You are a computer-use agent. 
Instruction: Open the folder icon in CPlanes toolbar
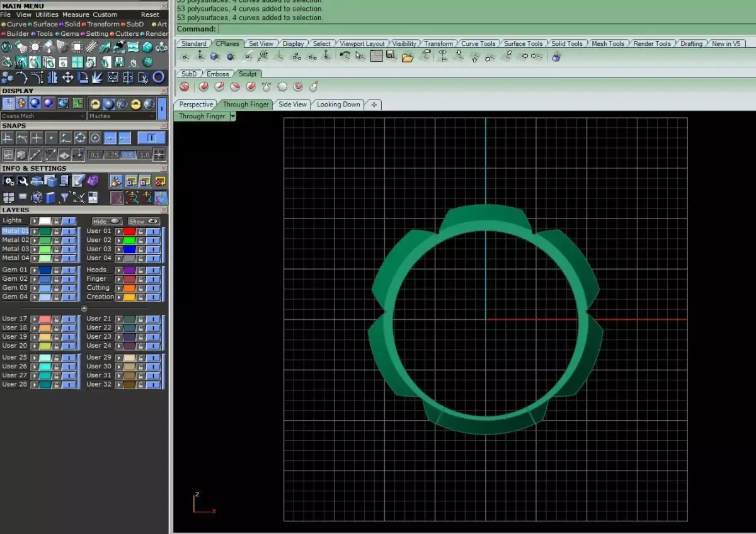[407, 57]
